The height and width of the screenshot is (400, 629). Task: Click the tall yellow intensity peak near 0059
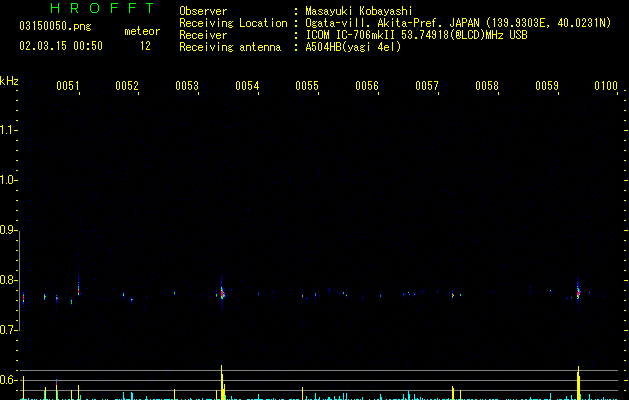pos(578,383)
